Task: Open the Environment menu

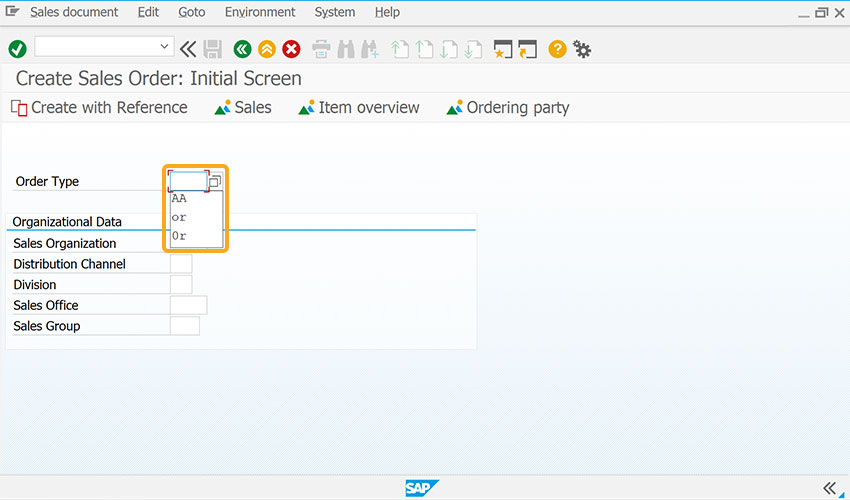Action: coord(260,12)
